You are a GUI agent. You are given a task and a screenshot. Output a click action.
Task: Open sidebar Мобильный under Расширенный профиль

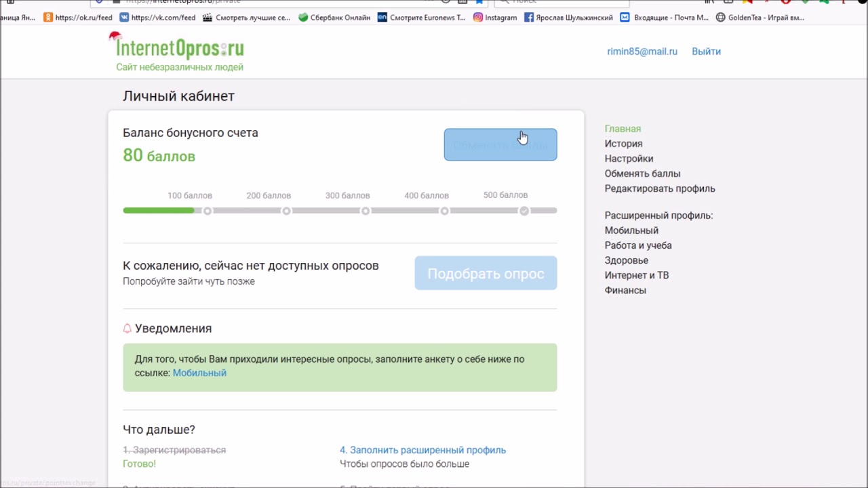click(631, 230)
